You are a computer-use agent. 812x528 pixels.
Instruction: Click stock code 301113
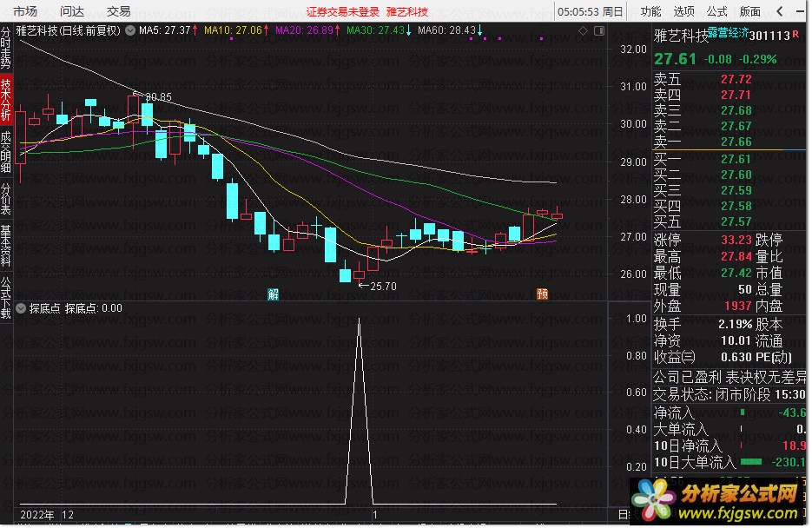tap(769, 36)
